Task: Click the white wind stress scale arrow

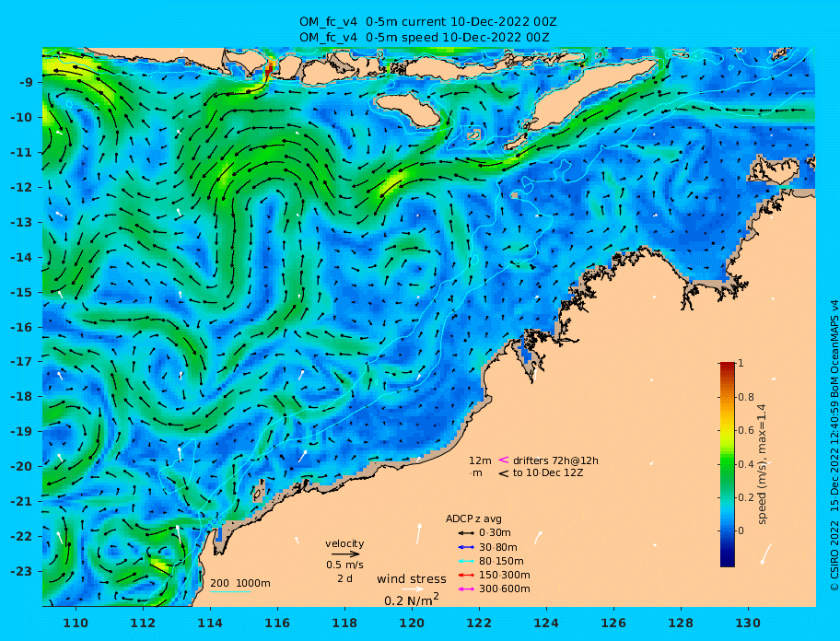Action: (x=413, y=589)
